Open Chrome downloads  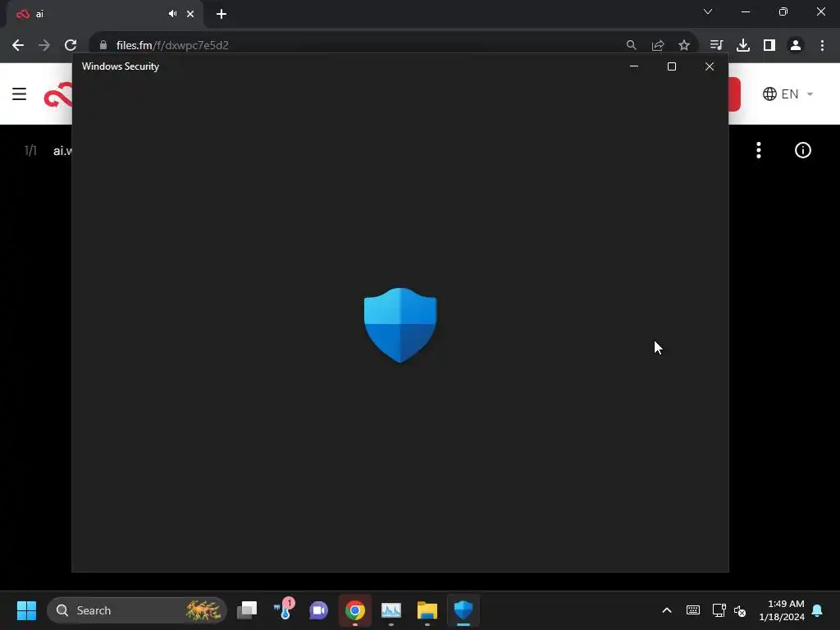click(743, 46)
